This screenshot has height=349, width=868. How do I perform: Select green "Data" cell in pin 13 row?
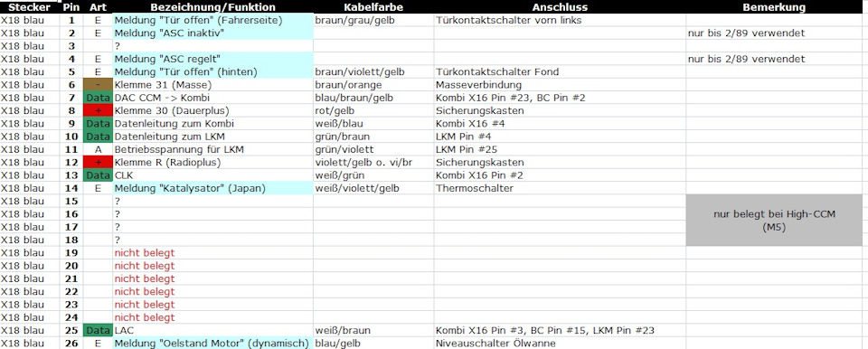98,175
